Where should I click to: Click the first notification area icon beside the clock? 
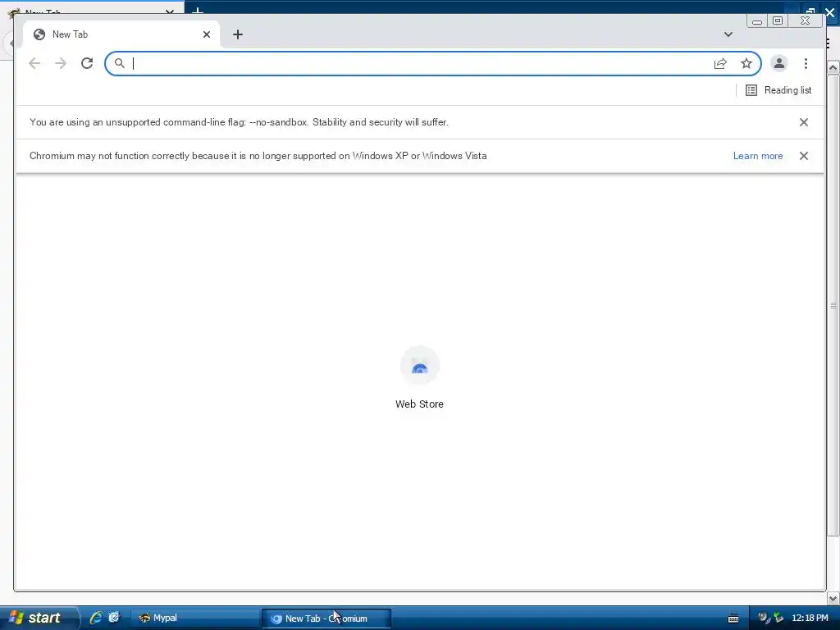click(764, 618)
